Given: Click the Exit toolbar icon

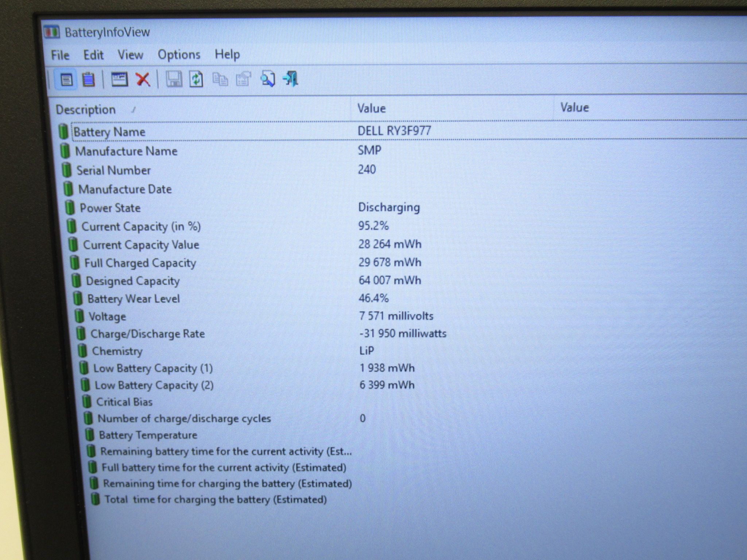Looking at the screenshot, I should click(x=291, y=79).
